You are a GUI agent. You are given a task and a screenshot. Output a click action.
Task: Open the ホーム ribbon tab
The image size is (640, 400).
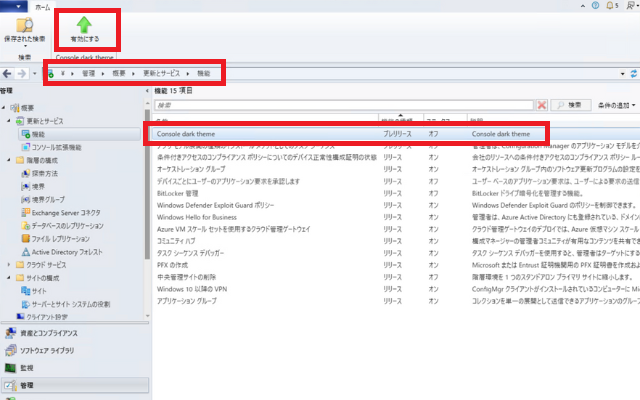pyautogui.click(x=43, y=6)
